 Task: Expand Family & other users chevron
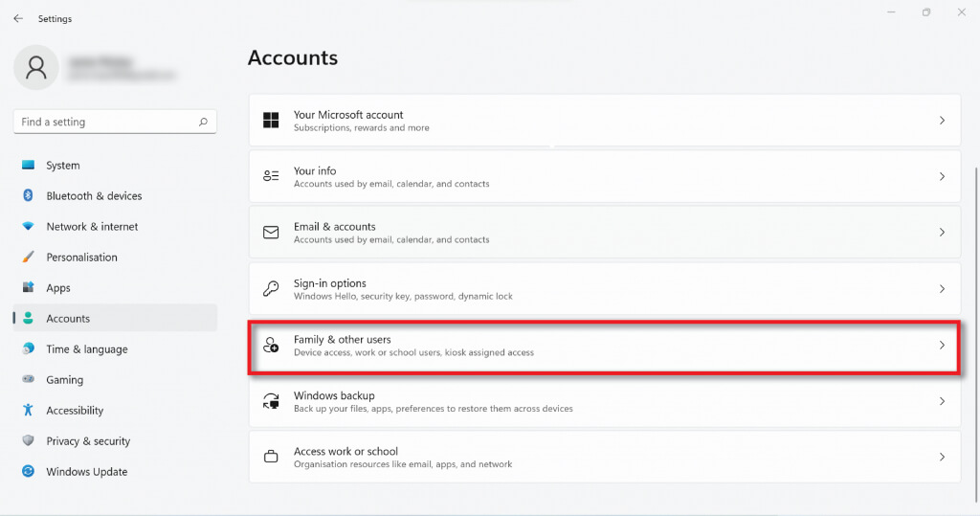(942, 345)
